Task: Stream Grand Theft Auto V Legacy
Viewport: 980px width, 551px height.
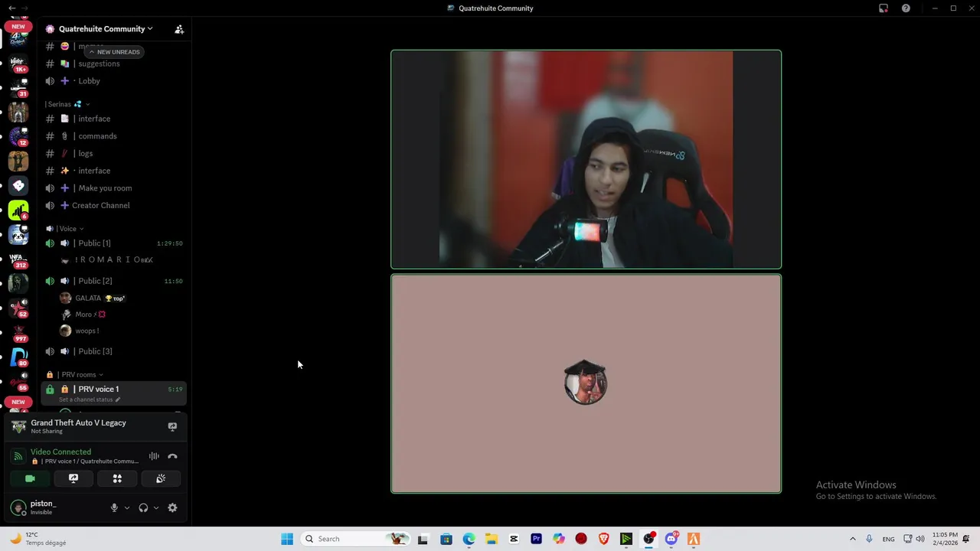Action: pyautogui.click(x=172, y=426)
